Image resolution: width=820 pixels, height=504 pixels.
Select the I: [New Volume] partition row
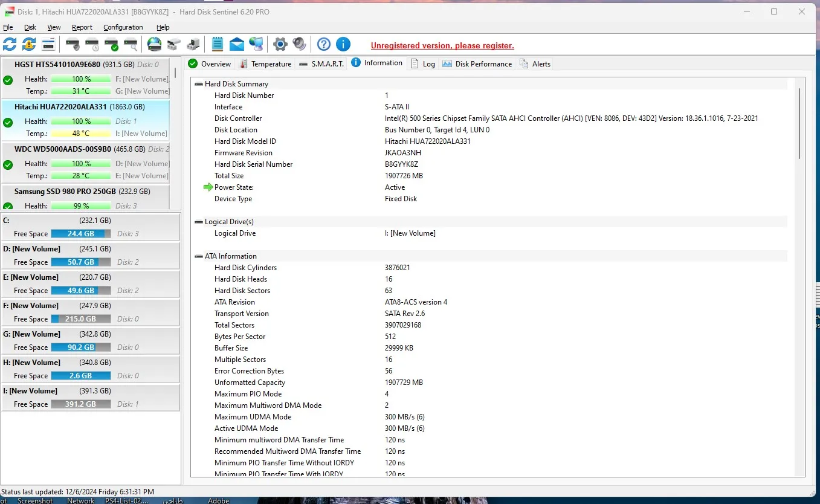pos(91,398)
